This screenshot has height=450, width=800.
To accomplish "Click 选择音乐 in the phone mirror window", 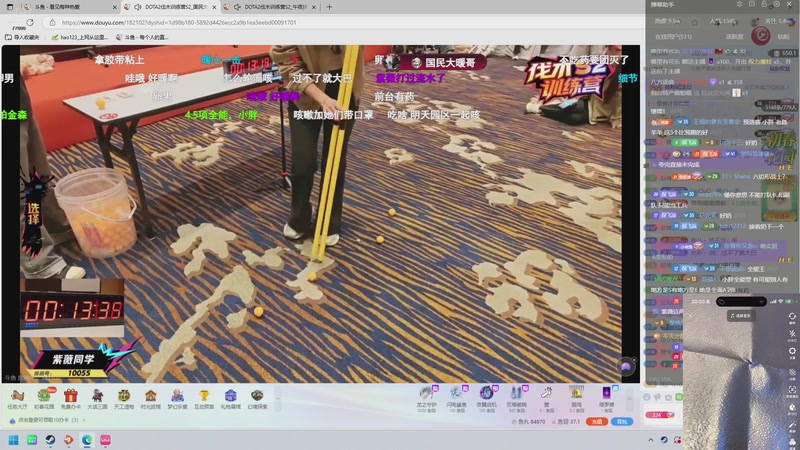I will [741, 316].
